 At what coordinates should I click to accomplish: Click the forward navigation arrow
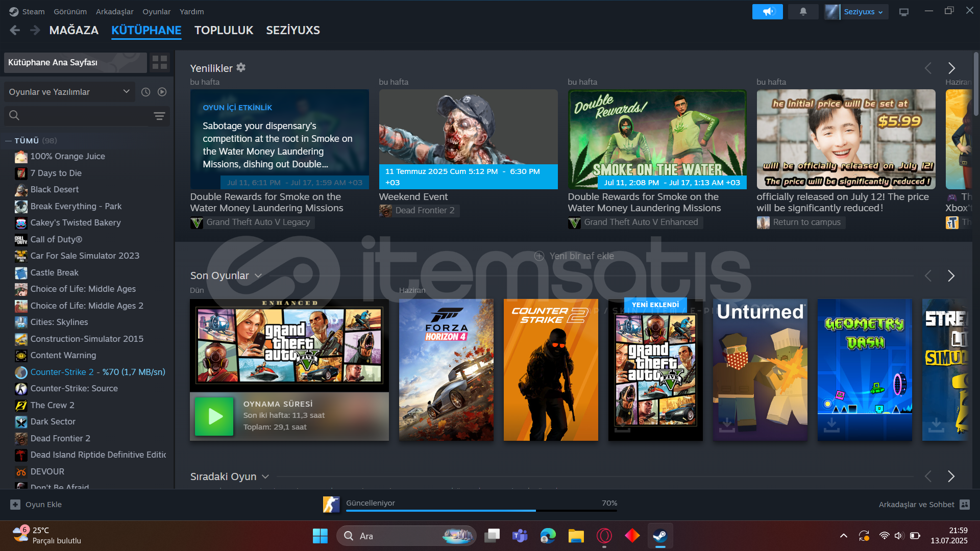click(35, 31)
